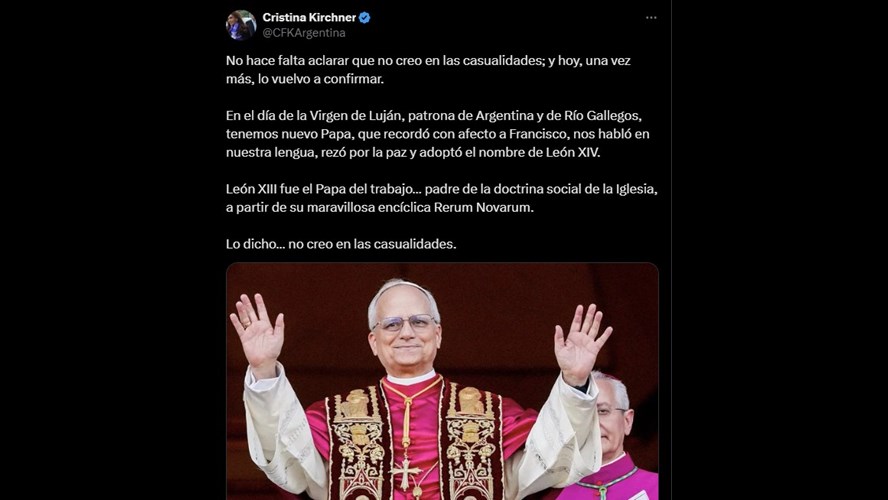Screen dimensions: 888x500
Task: Click the raised hand nearest the purple-clad man
Action: click(583, 343)
